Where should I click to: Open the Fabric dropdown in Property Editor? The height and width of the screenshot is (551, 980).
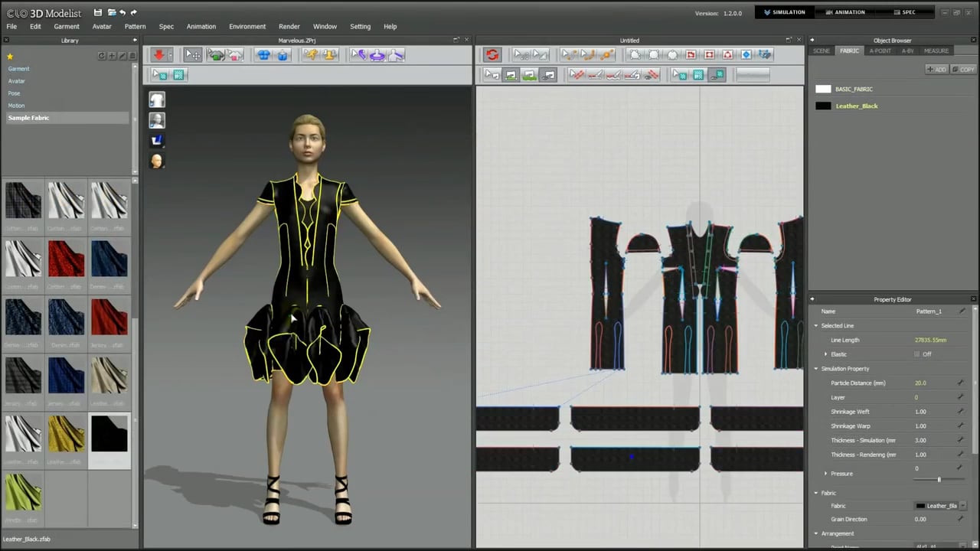[962, 506]
